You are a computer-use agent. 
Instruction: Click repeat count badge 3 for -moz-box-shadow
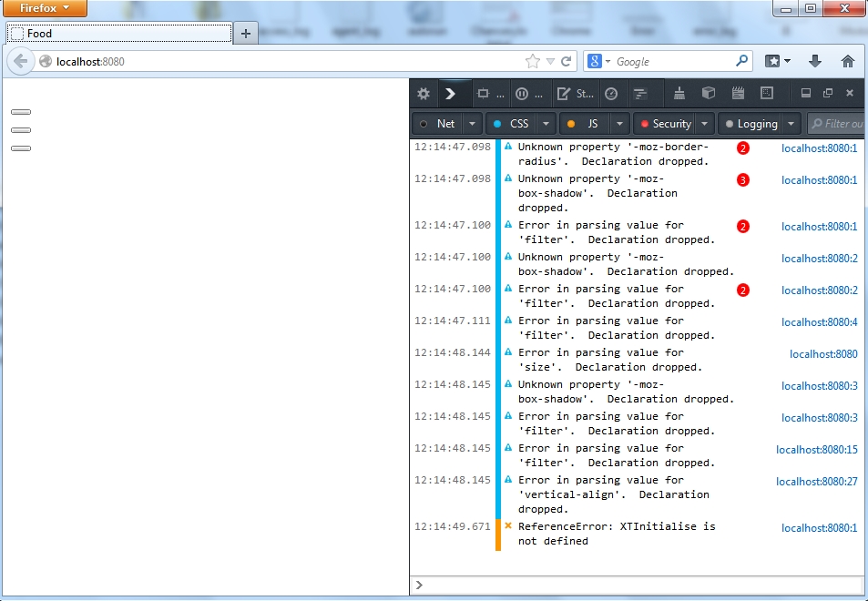(x=743, y=180)
